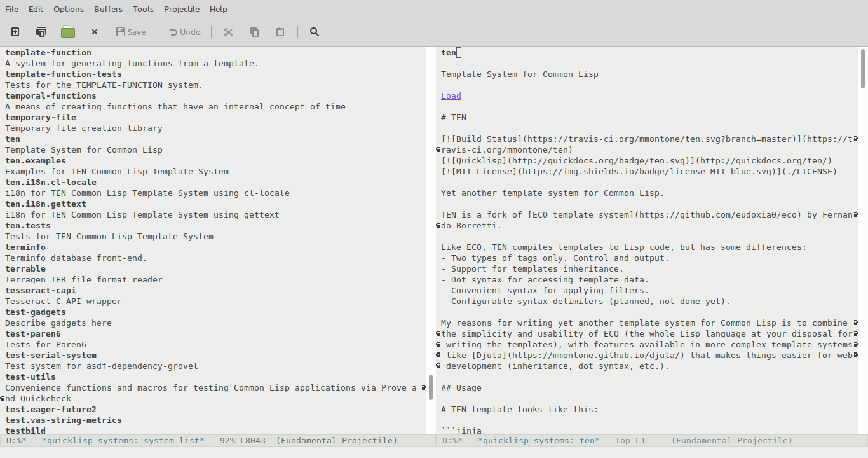Screen dimensions: 868x458
Task: Click the 'Yet another template system' line
Action: coord(553,193)
